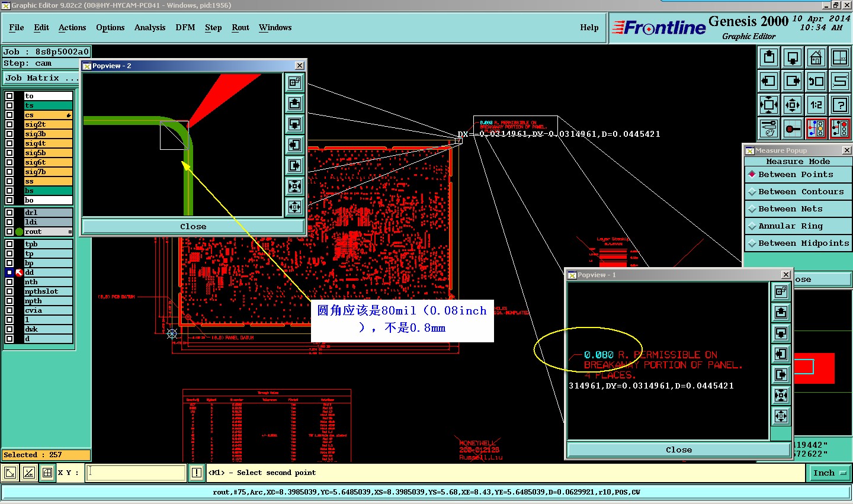Click the exclamation mark icon by coordinate field
This screenshot has height=504, width=853.
[x=197, y=473]
